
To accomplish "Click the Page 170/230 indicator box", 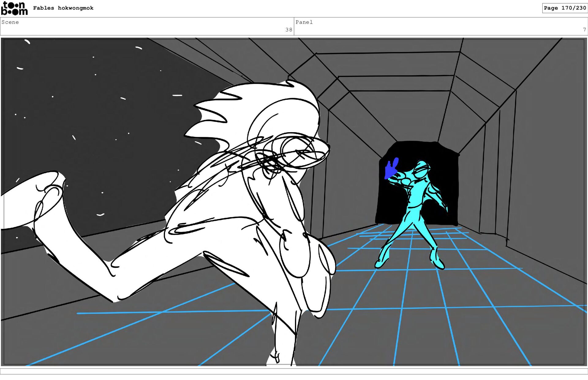I will point(564,8).
